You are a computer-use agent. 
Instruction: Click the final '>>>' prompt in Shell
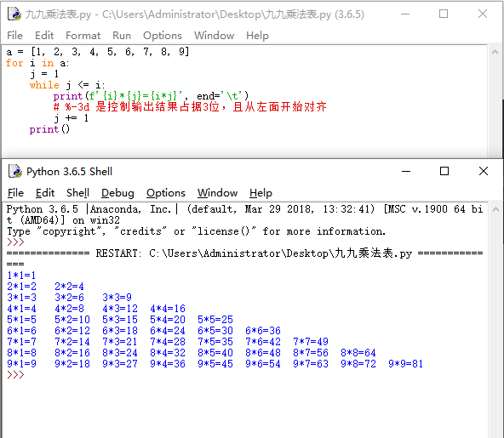pos(15,375)
